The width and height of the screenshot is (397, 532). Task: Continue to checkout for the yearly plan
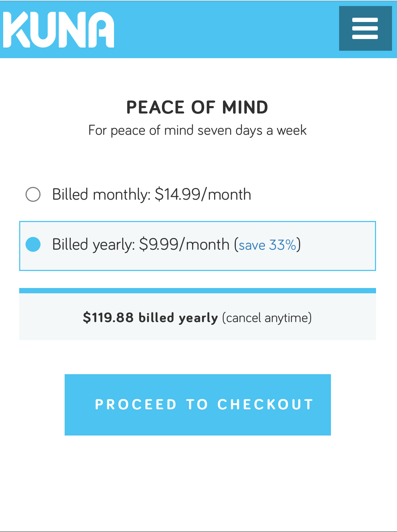[x=198, y=404]
